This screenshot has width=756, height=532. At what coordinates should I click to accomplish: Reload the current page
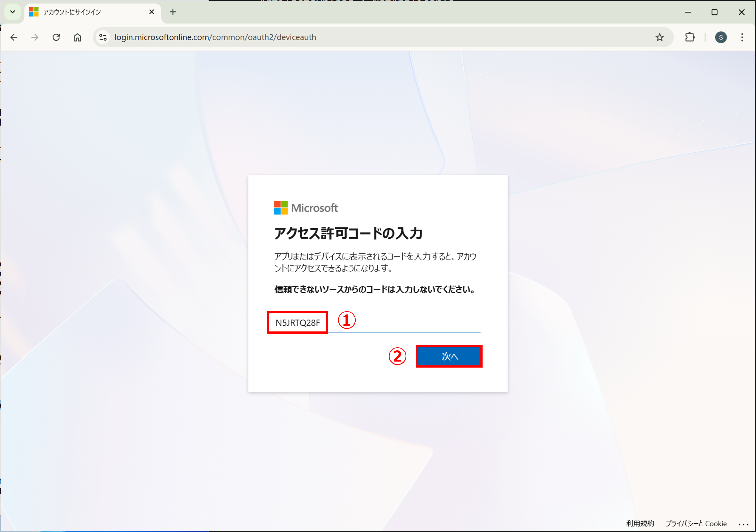click(56, 37)
